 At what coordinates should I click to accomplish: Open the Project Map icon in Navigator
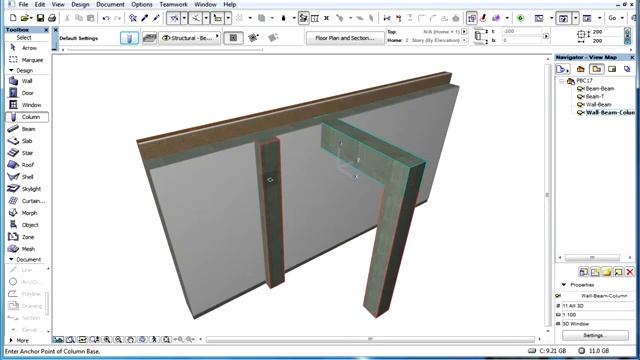[x=580, y=69]
